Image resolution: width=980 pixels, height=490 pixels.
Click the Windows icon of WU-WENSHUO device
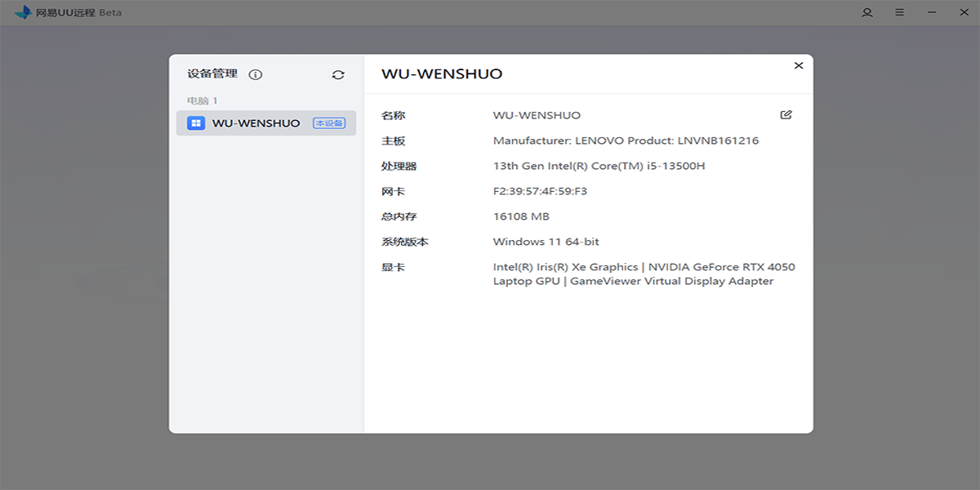pyautogui.click(x=196, y=123)
